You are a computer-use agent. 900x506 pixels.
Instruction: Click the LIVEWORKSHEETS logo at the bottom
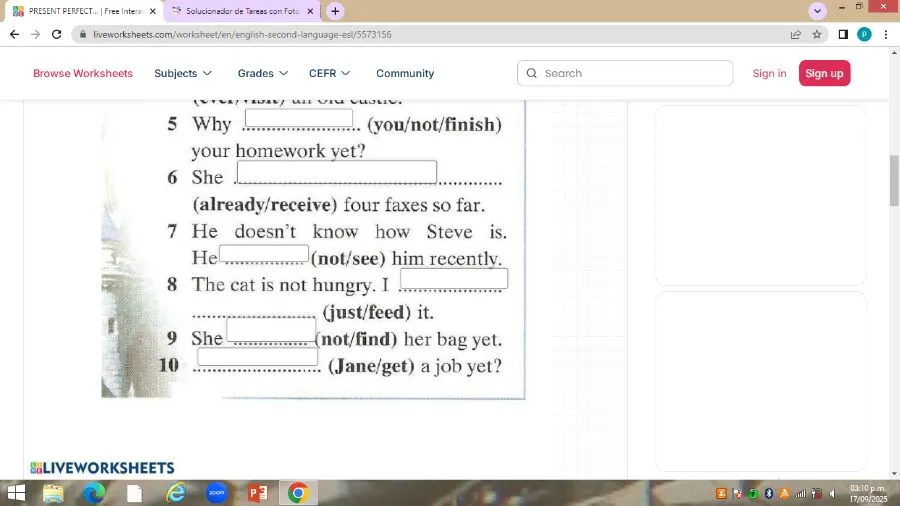(x=102, y=468)
